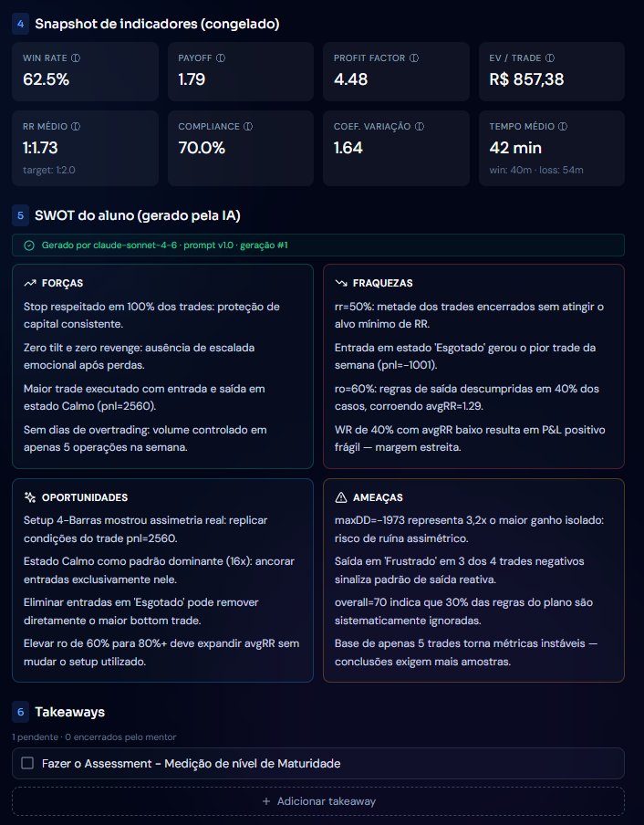Viewport: 644px width, 825px height.
Task: Click the trending-up icon beside FORÇAS
Action: (x=30, y=283)
